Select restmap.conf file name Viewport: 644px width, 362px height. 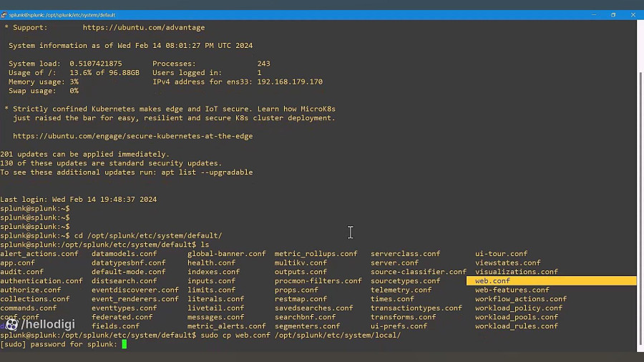click(301, 299)
